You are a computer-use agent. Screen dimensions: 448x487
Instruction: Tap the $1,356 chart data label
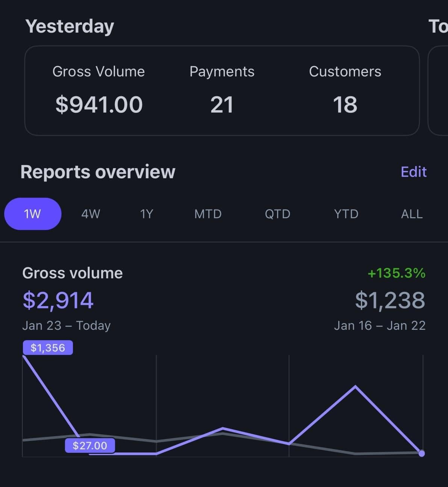[48, 348]
